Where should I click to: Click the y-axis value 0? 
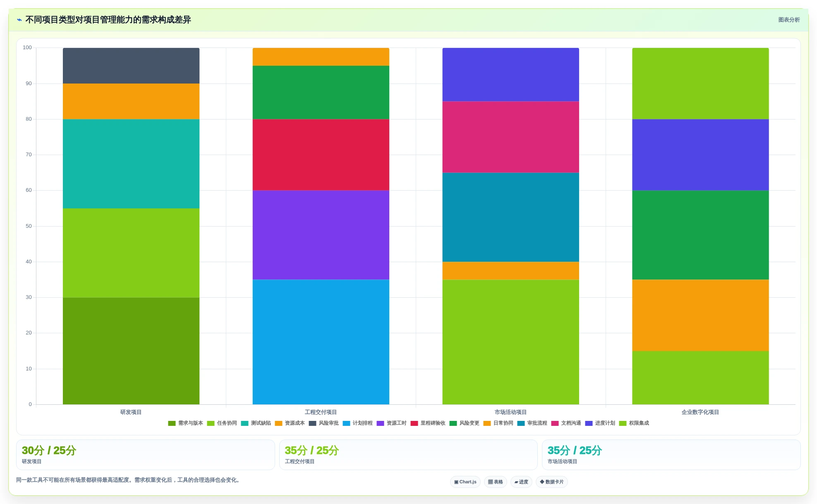(30, 404)
